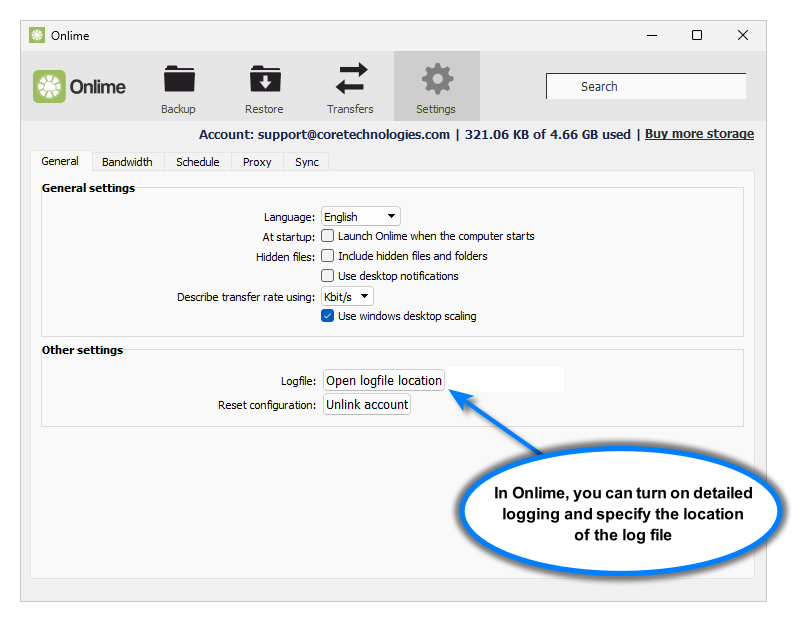Enable Use desktop notifications checkbox
This screenshot has width=800, height=622.
(328, 276)
